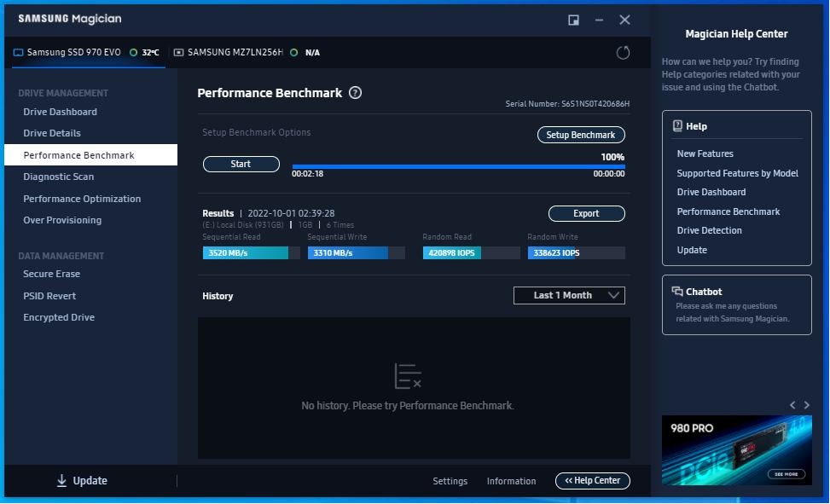Screen dimensions: 830x504
Task: Click the Sequential Write 3310 MB/s bar
Action: (357, 253)
